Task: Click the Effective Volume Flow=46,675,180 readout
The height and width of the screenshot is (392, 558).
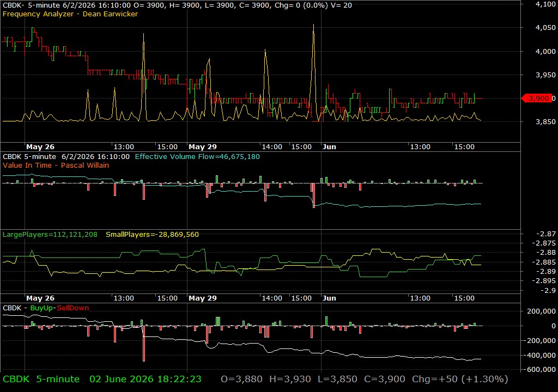Action: tap(197, 156)
